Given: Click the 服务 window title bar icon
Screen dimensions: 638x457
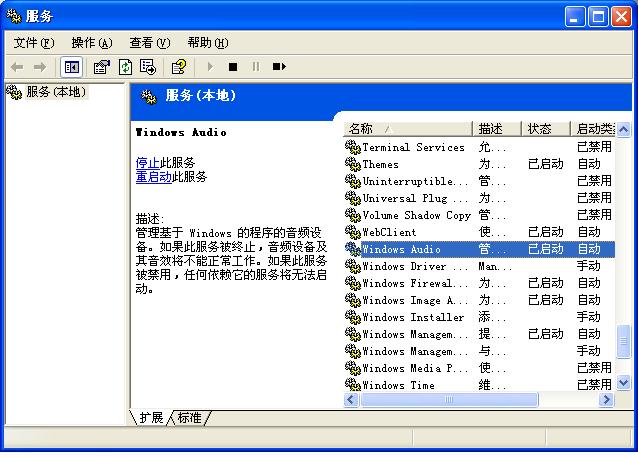Looking at the screenshot, I should tap(14, 16).
